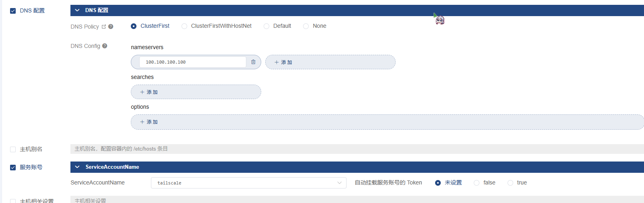
Task: Uncheck the 服务账号 checkbox
Action: 13,168
